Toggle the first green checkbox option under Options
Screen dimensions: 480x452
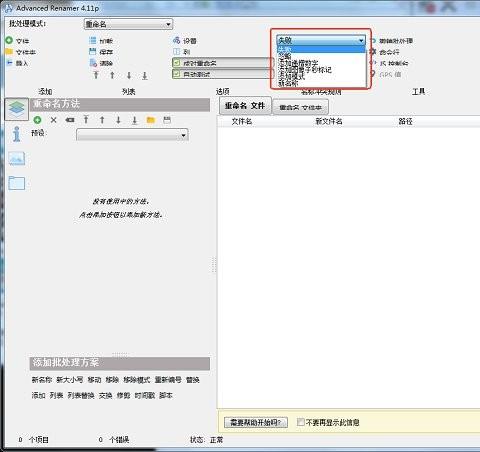tap(177, 63)
